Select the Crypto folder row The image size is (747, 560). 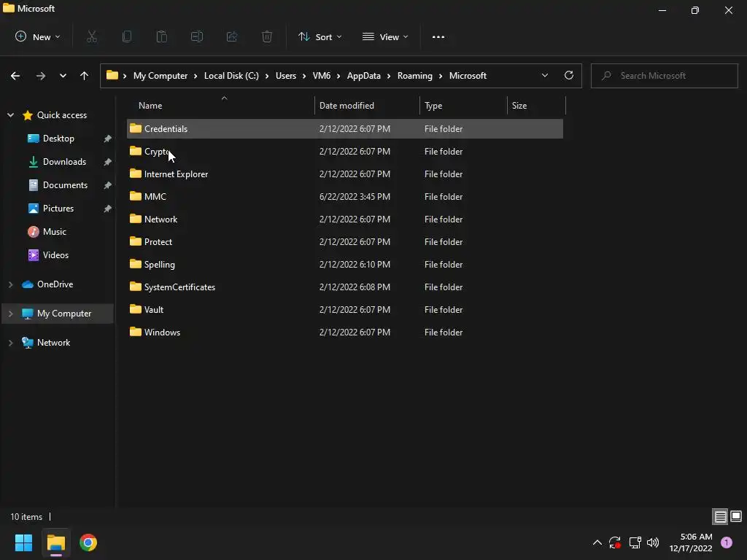pyautogui.click(x=345, y=152)
